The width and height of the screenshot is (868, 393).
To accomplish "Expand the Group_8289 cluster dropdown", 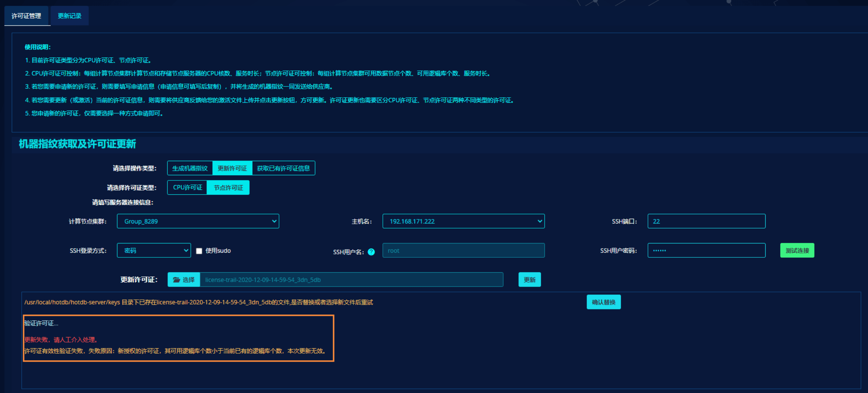I will (x=198, y=221).
